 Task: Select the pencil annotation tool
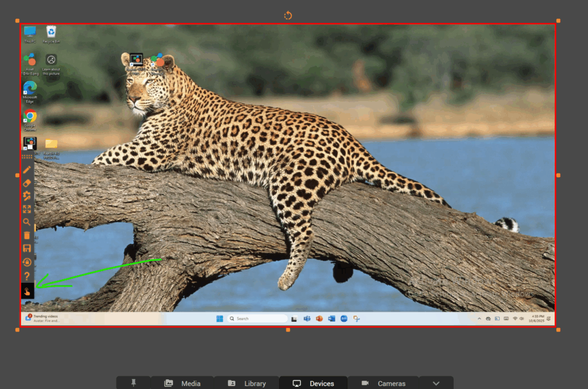(27, 170)
